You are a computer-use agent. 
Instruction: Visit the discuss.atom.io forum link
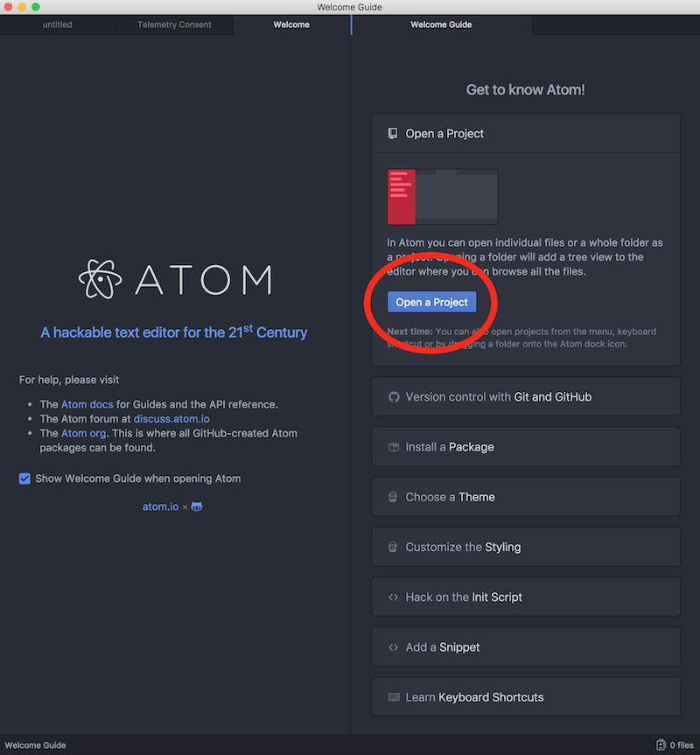[x=171, y=419]
